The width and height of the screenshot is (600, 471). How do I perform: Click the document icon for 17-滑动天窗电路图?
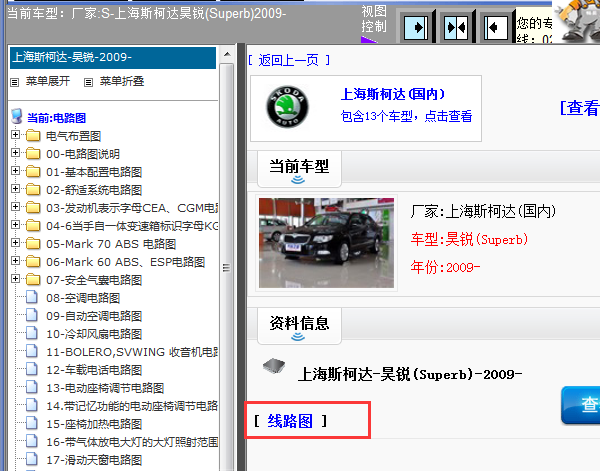point(32,459)
